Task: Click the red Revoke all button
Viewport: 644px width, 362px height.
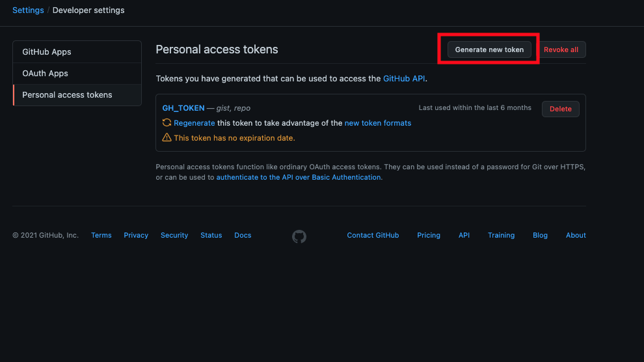Action: 561,49
